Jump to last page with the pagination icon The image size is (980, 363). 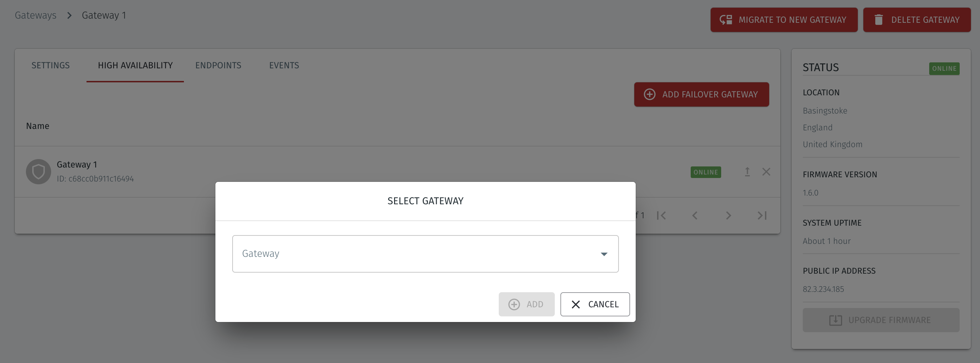click(x=762, y=215)
